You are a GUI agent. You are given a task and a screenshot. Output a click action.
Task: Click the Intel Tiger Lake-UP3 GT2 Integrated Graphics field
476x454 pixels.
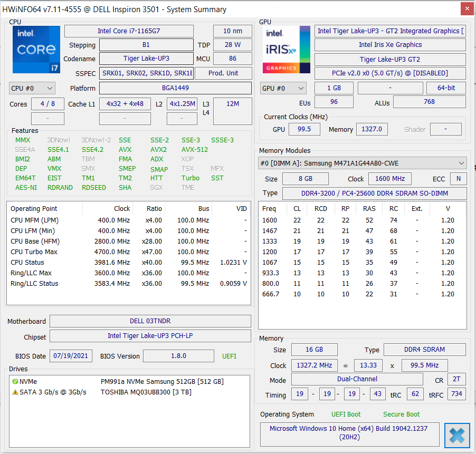390,31
